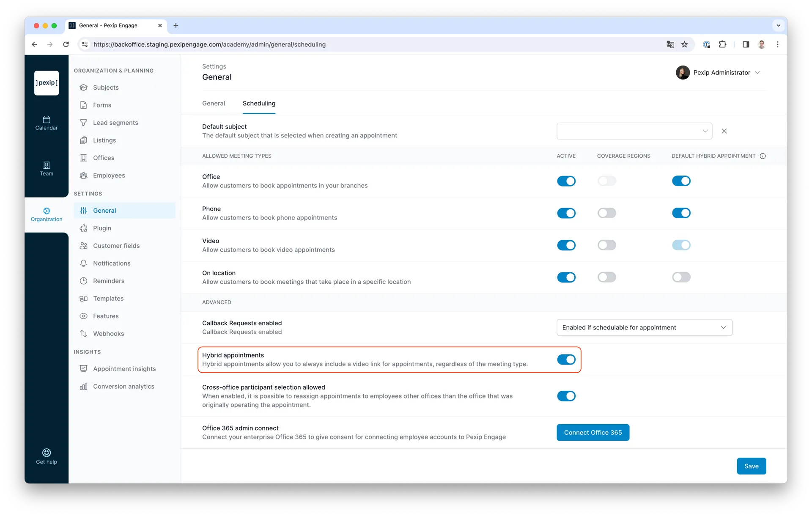
Task: Bookmark this page with the star icon
Action: pyautogui.click(x=684, y=44)
